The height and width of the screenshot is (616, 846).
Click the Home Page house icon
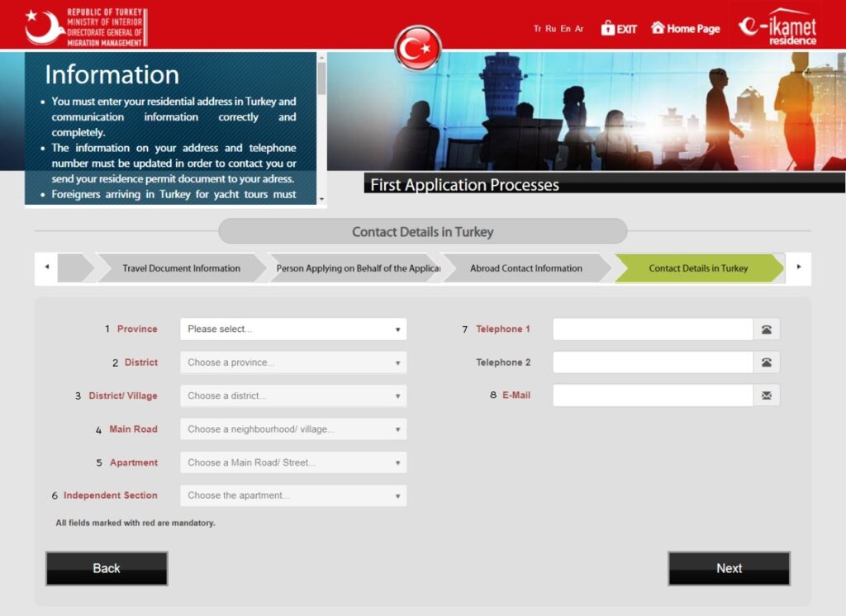click(657, 27)
